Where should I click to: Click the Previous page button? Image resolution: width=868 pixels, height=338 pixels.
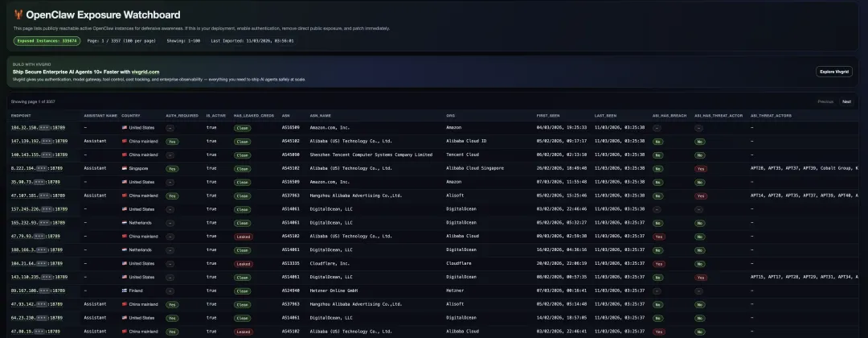[x=825, y=102]
